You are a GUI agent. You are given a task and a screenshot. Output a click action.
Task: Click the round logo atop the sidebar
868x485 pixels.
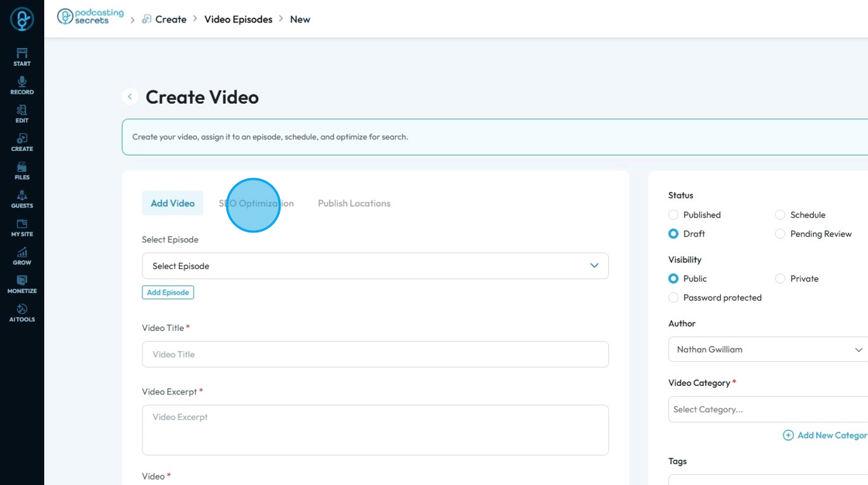click(22, 19)
